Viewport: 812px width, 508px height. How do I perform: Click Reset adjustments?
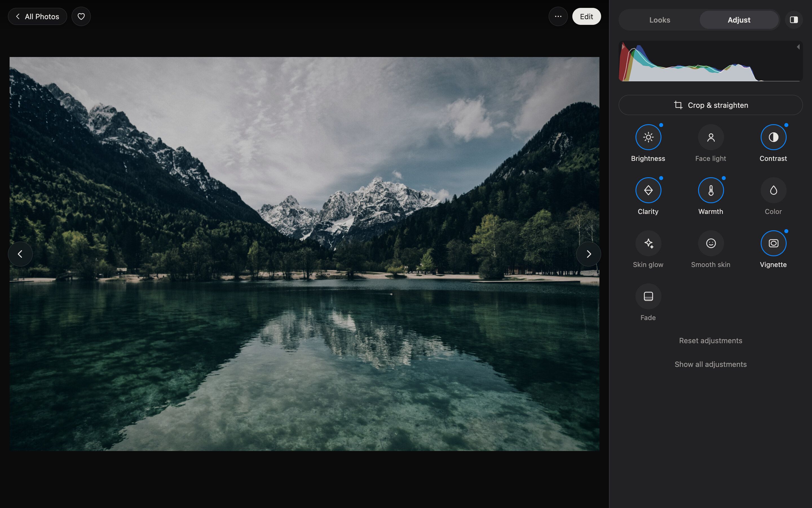click(x=710, y=341)
